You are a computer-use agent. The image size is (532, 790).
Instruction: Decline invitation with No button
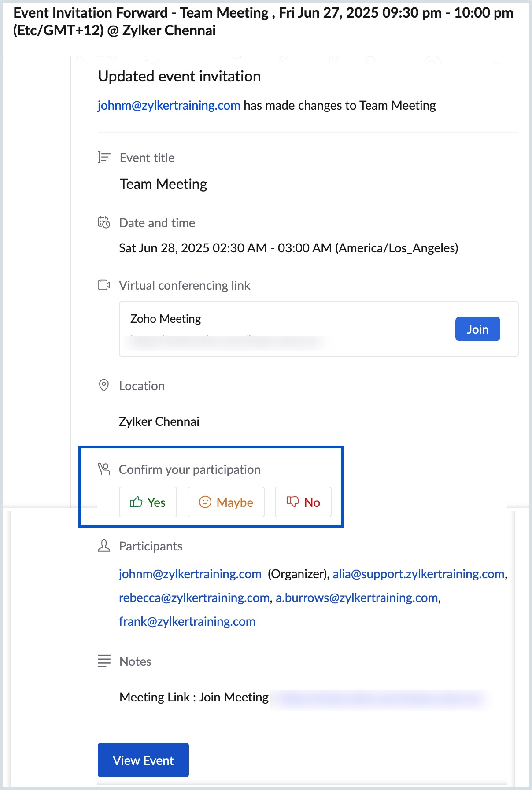(x=303, y=502)
